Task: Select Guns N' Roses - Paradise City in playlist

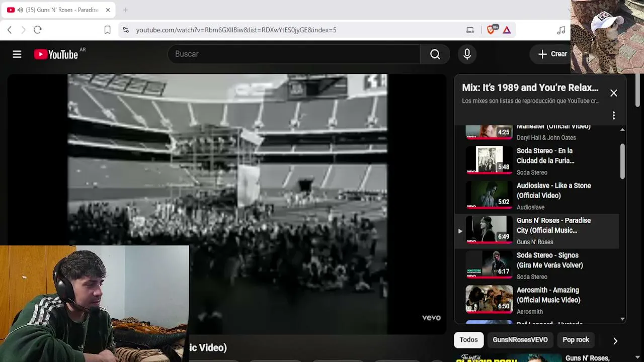Action: [537, 231]
